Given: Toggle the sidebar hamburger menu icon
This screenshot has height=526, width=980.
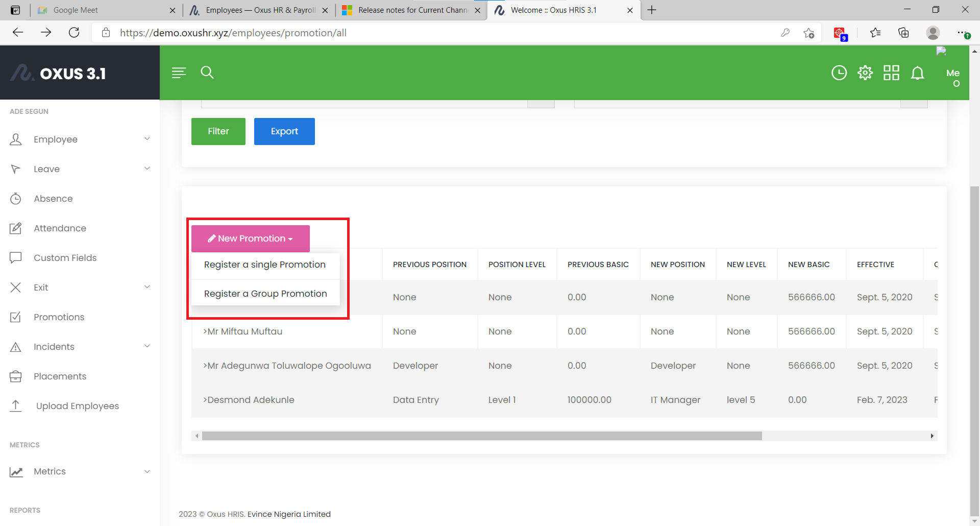Looking at the screenshot, I should tap(179, 73).
